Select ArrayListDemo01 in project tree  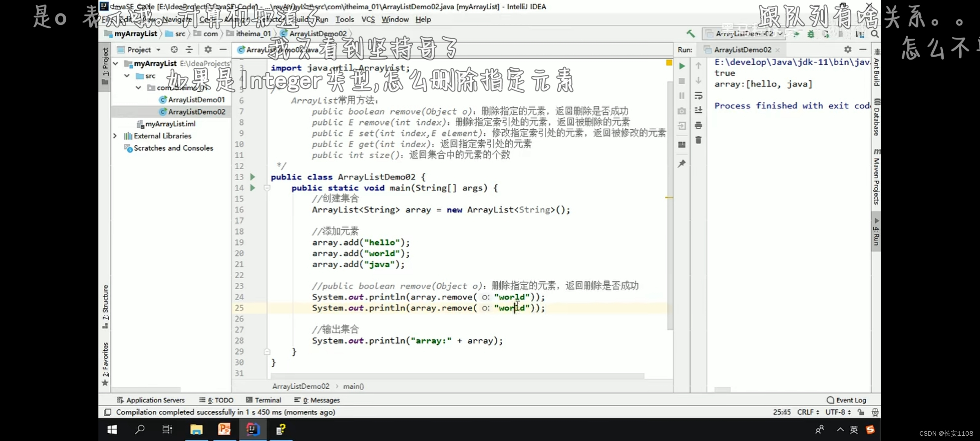192,100
